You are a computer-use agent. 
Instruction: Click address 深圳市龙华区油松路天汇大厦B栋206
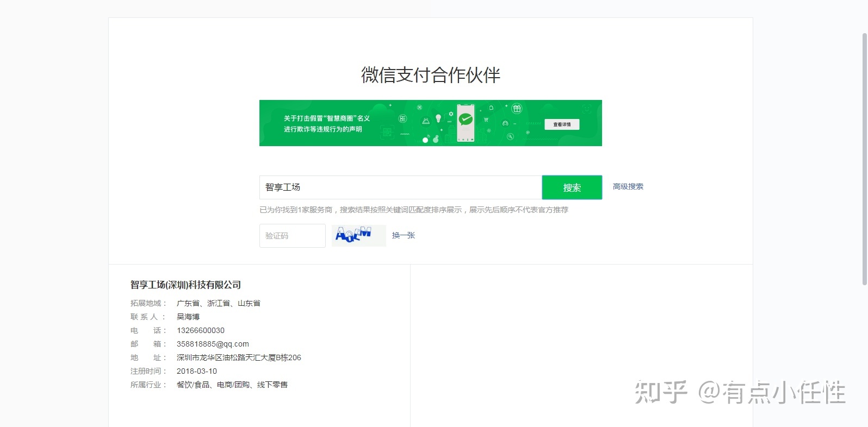pos(239,357)
